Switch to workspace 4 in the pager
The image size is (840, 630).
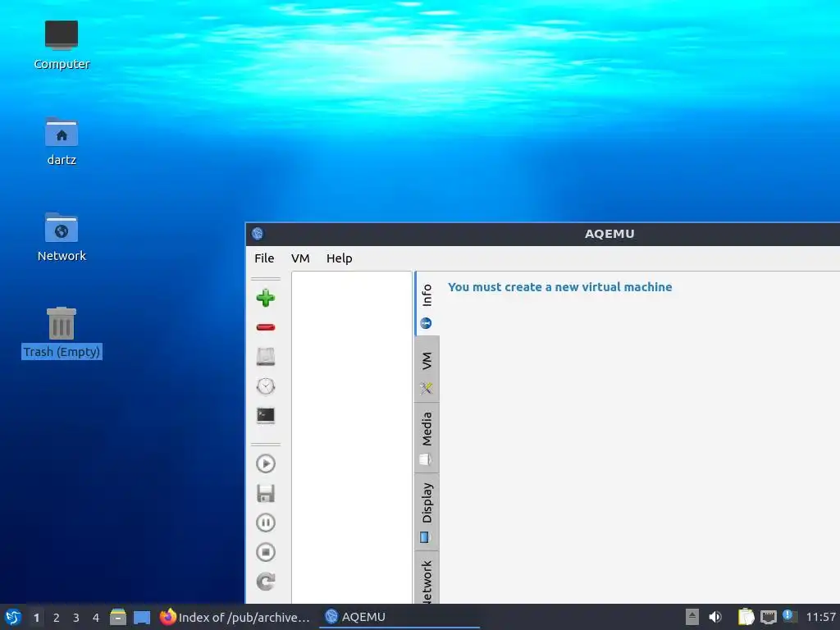coord(96,618)
